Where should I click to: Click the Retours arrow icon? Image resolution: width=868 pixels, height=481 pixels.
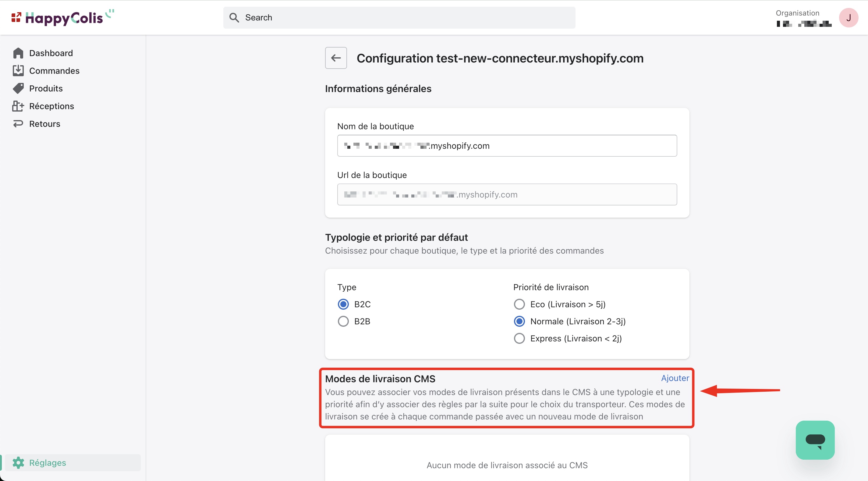[18, 124]
